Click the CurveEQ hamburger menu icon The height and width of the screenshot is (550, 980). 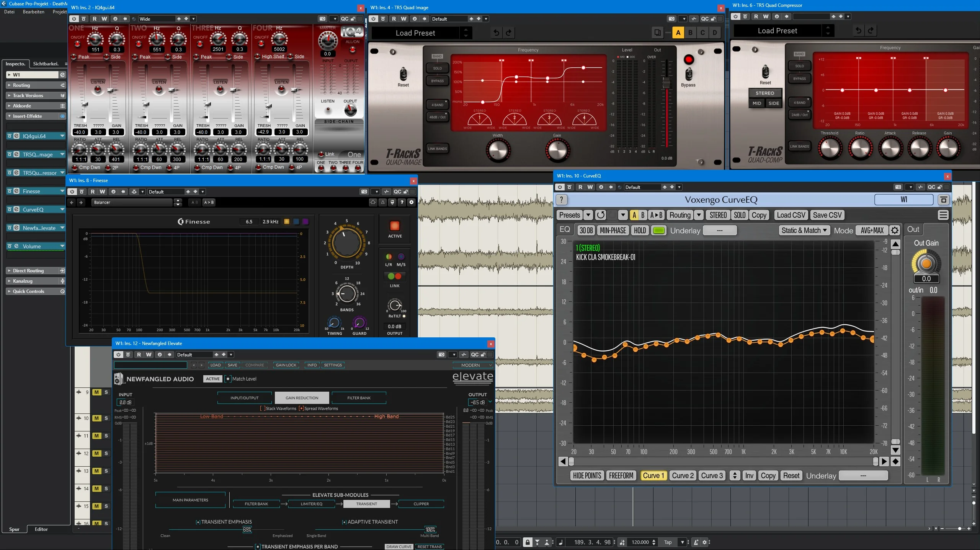coord(943,215)
